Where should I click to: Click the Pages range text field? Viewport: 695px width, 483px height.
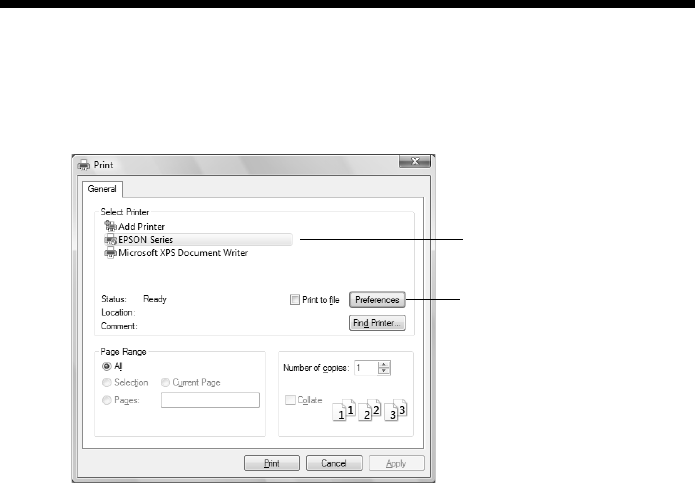[x=211, y=400]
